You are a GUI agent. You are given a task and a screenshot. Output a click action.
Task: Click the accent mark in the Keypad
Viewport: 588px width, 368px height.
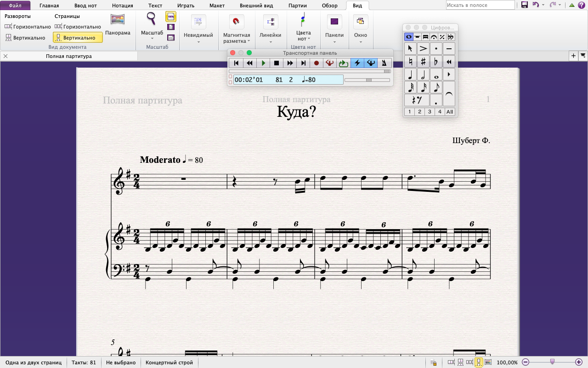tap(423, 48)
